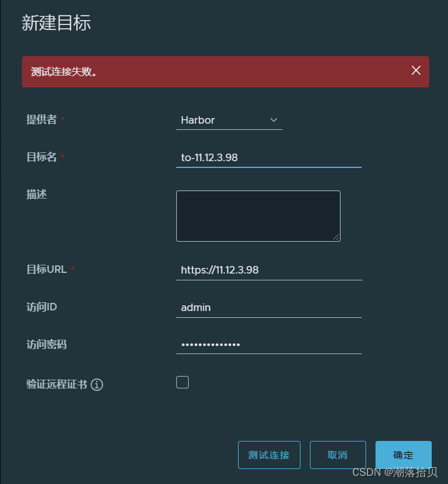Focus the 目标URL input field
The width and height of the screenshot is (448, 484).
pyautogui.click(x=269, y=270)
